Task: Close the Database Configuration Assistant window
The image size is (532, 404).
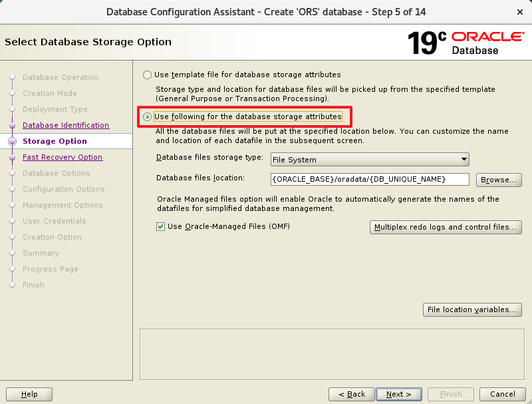Action: tap(519, 12)
